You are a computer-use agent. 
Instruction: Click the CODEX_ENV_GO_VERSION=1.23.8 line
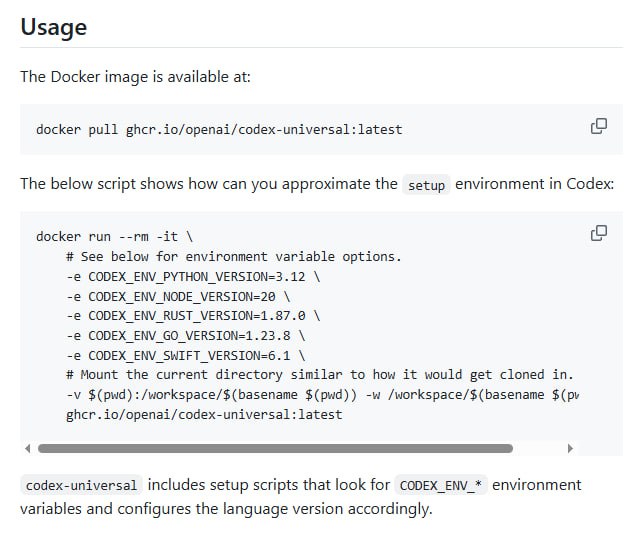point(186,336)
